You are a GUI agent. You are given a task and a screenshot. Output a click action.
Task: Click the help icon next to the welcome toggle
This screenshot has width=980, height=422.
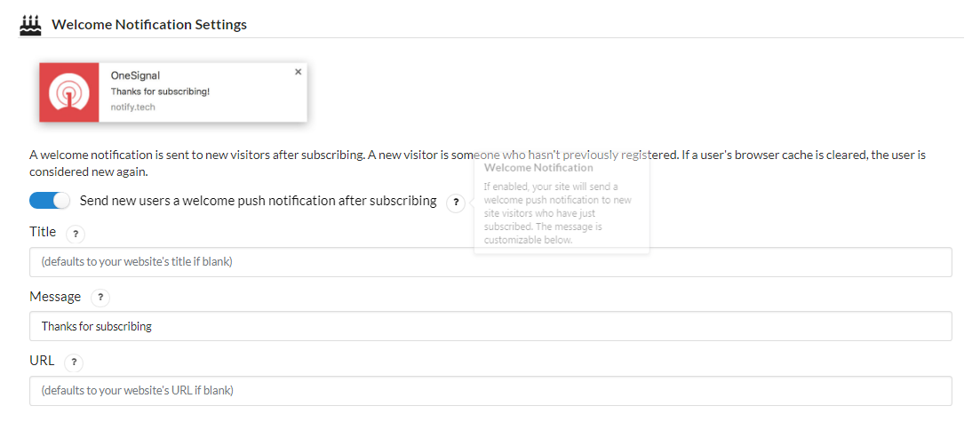(456, 202)
